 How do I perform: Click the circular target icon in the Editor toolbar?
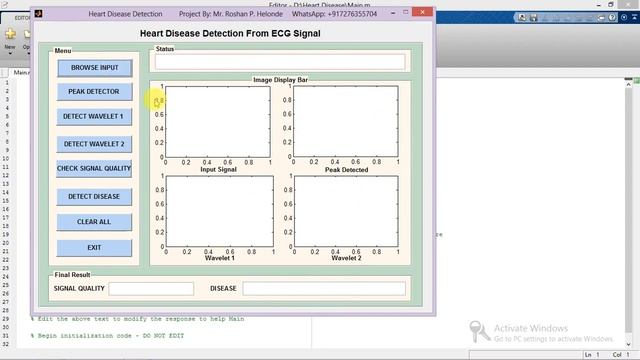624,18
